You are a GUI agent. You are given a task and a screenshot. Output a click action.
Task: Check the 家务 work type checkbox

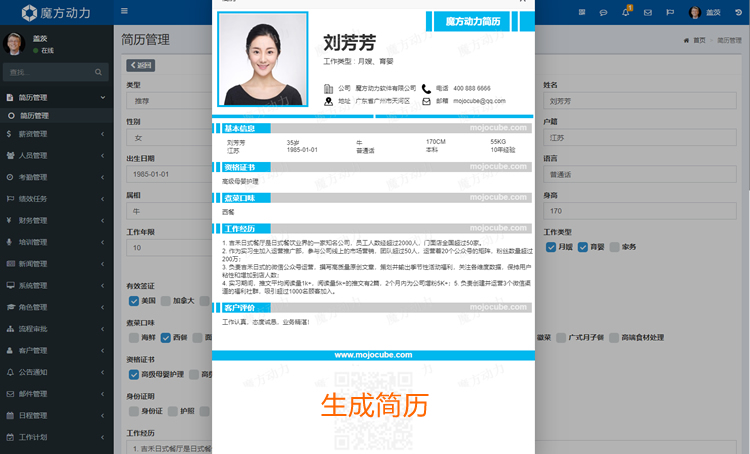coord(615,247)
